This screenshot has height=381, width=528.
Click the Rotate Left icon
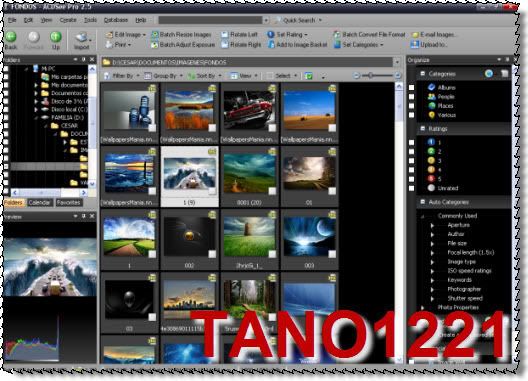[225, 34]
